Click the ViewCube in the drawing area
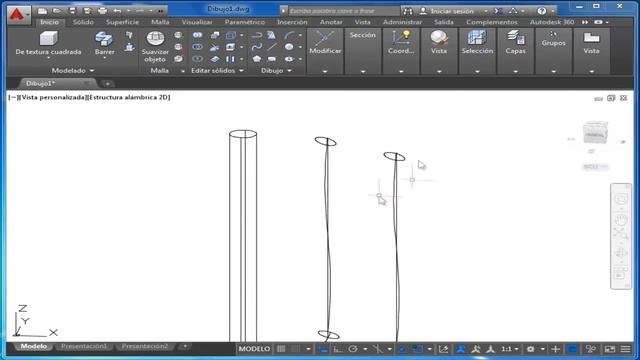The height and width of the screenshot is (360, 640). [596, 132]
